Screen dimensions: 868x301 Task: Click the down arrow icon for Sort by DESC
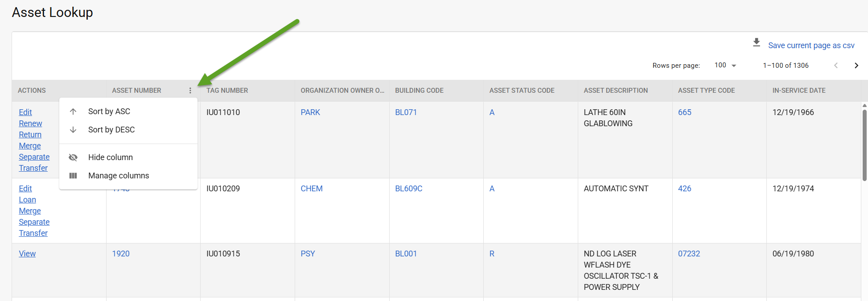pos(73,130)
